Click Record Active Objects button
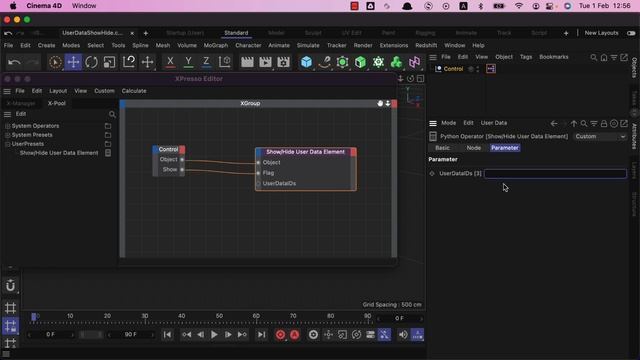This screenshot has width=640, height=360. (280, 335)
